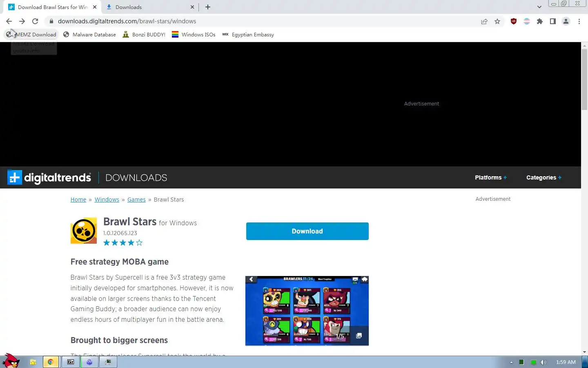Click the striped pink-blue extension icon

click(527, 21)
